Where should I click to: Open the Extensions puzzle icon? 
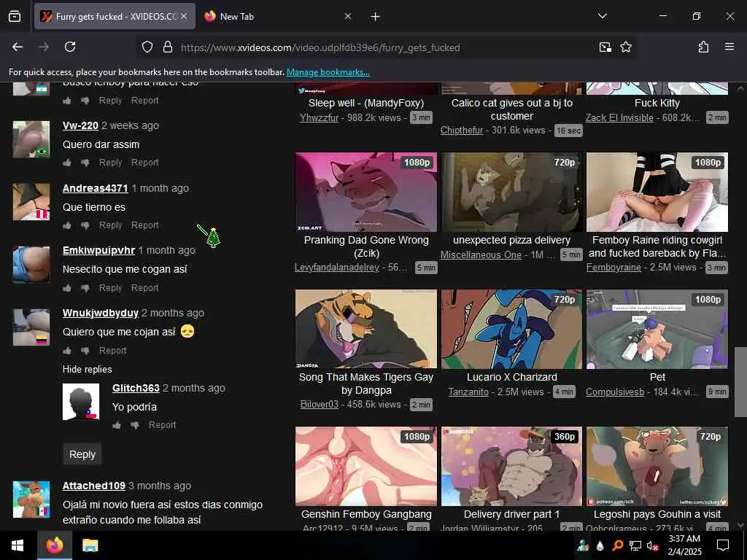[x=703, y=47]
